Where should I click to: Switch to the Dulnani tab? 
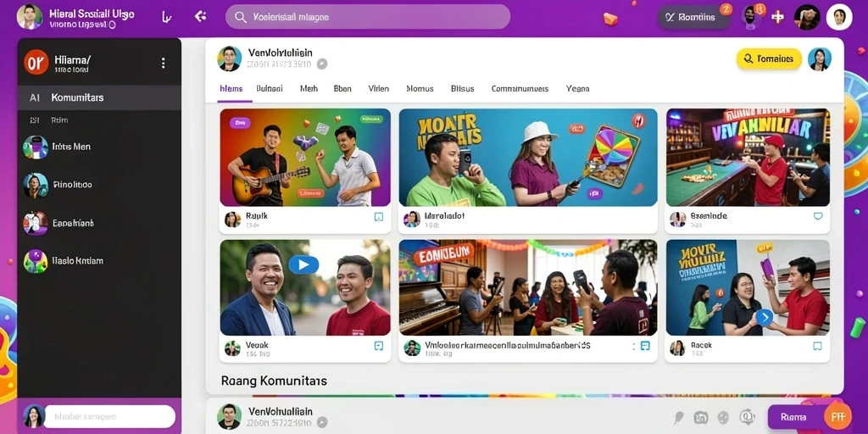270,88
